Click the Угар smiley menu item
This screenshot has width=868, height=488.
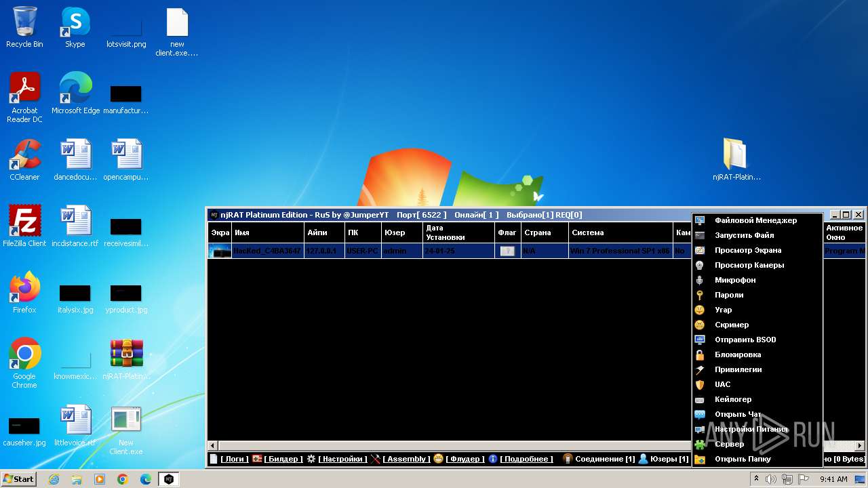(x=757, y=310)
